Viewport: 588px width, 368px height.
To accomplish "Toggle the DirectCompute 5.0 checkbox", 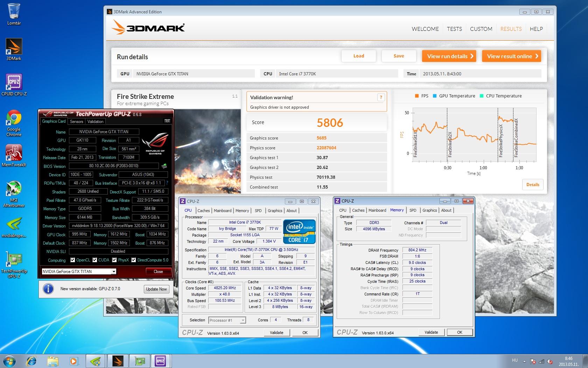I will (133, 260).
